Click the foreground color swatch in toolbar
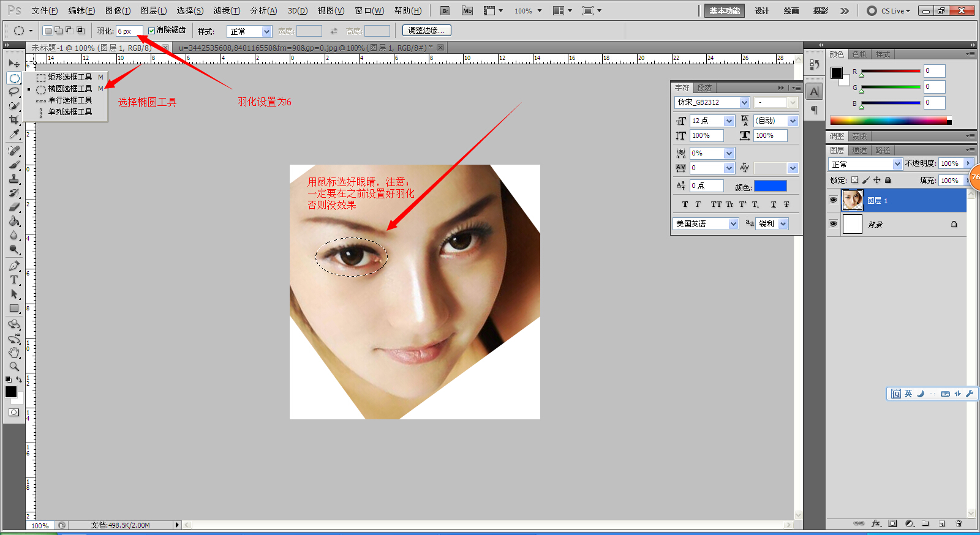 coord(10,392)
